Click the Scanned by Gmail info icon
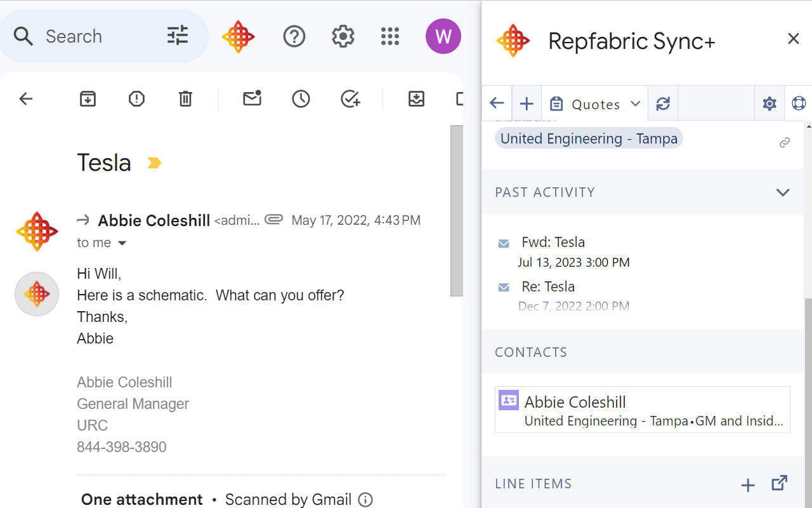This screenshot has height=508, width=812. (x=365, y=500)
